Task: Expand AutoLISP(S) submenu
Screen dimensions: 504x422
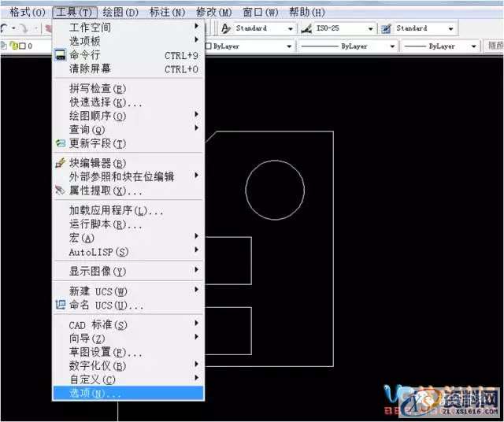Action: [128, 252]
